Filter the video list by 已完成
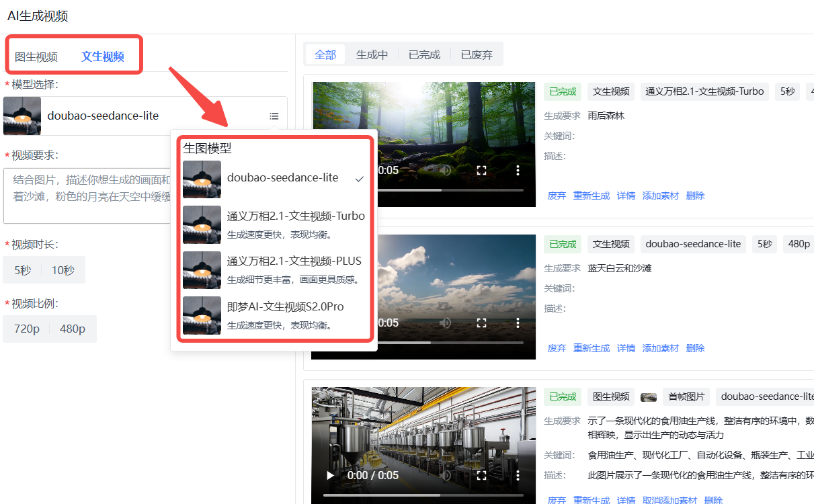Image resolution: width=814 pixels, height=504 pixels. pyautogui.click(x=424, y=55)
